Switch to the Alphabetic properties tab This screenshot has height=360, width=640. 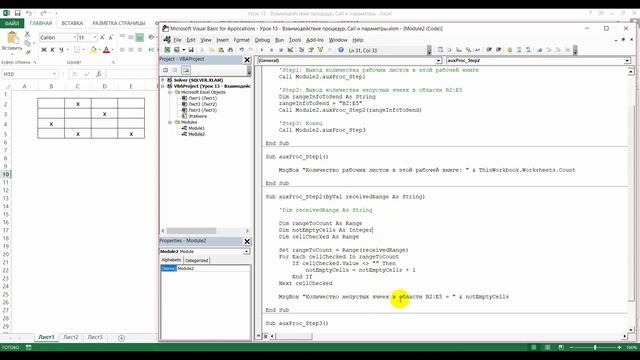click(171, 260)
